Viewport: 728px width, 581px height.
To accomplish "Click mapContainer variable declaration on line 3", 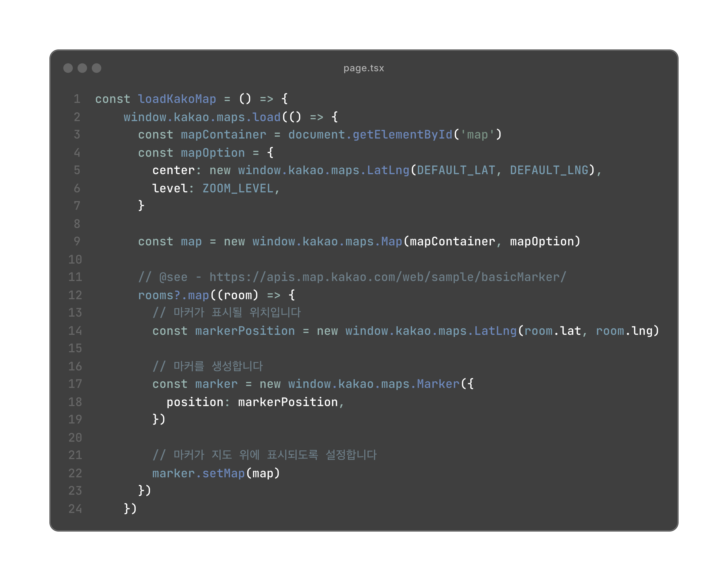I will 223,135.
